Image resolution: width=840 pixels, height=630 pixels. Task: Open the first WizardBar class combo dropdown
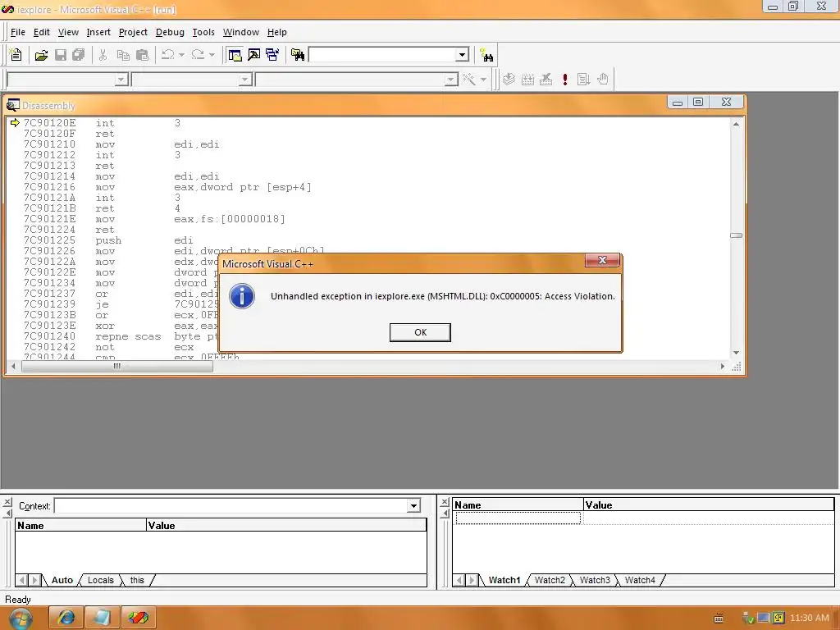121,80
